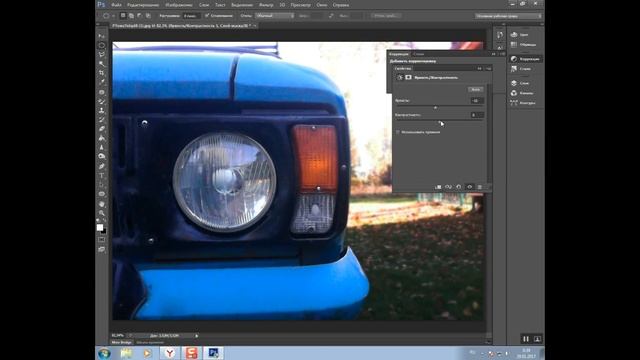Select the Path Selection tool
Image resolution: width=640 pixels, height=360 pixels.
point(101,185)
